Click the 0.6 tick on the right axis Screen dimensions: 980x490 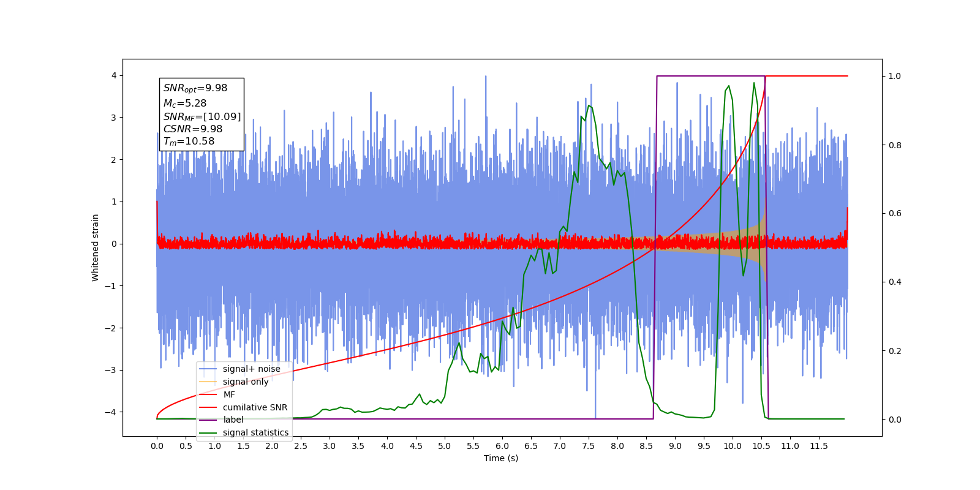[x=895, y=214]
